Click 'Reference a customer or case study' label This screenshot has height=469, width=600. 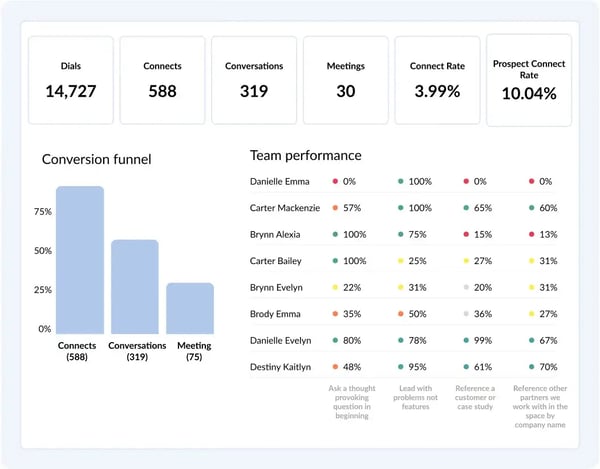pos(475,397)
